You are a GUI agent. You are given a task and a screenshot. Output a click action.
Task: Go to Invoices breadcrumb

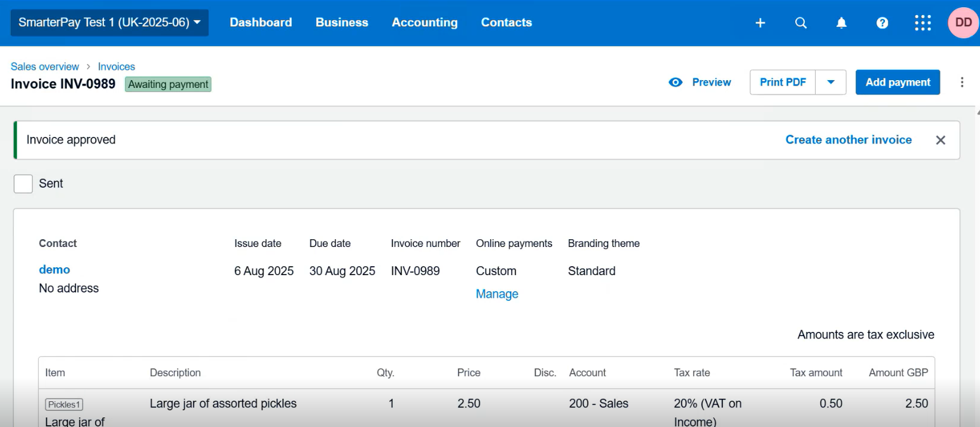click(117, 66)
